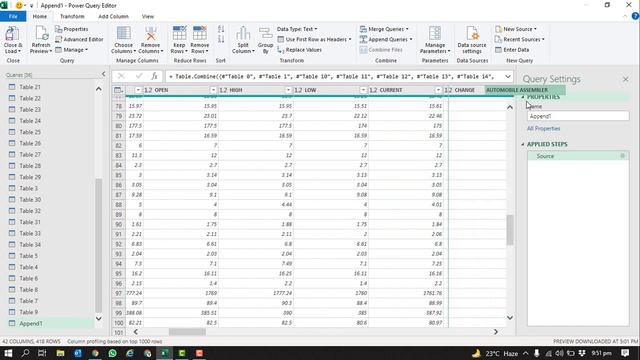
Task: Click the table corner menu icon
Action: click(x=118, y=90)
